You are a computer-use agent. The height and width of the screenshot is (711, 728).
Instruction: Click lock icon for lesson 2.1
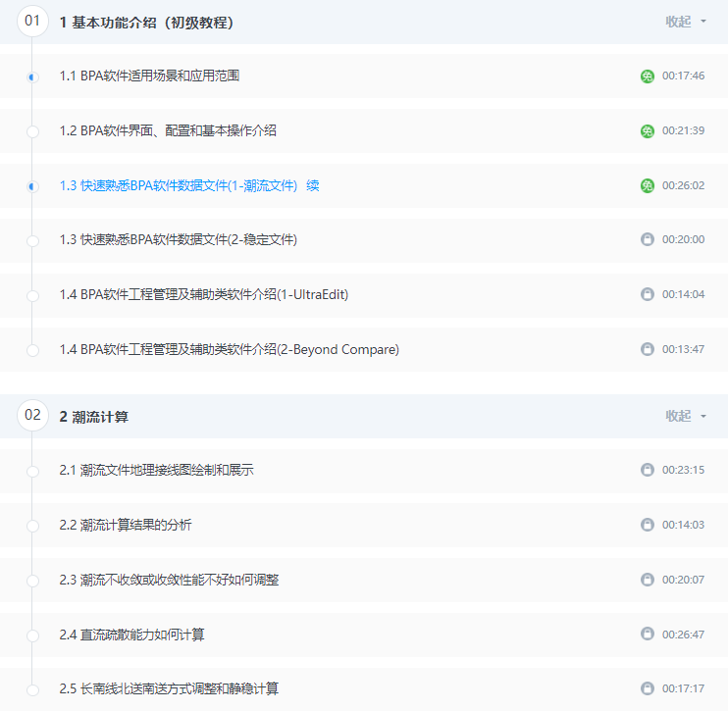[648, 470]
